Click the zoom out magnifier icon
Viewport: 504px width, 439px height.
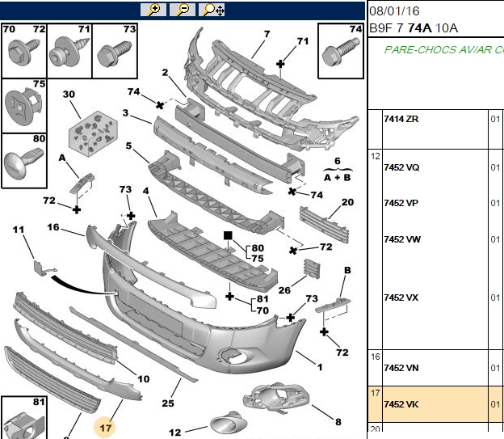(183, 10)
